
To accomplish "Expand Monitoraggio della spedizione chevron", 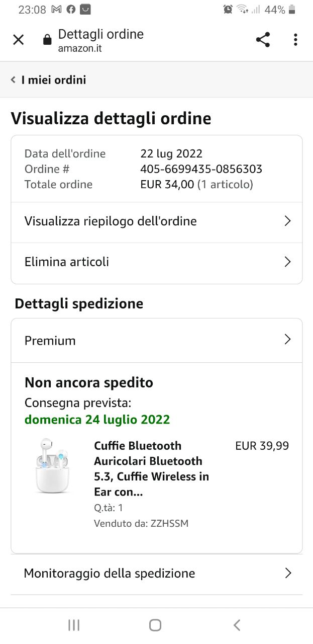I will pyautogui.click(x=288, y=573).
